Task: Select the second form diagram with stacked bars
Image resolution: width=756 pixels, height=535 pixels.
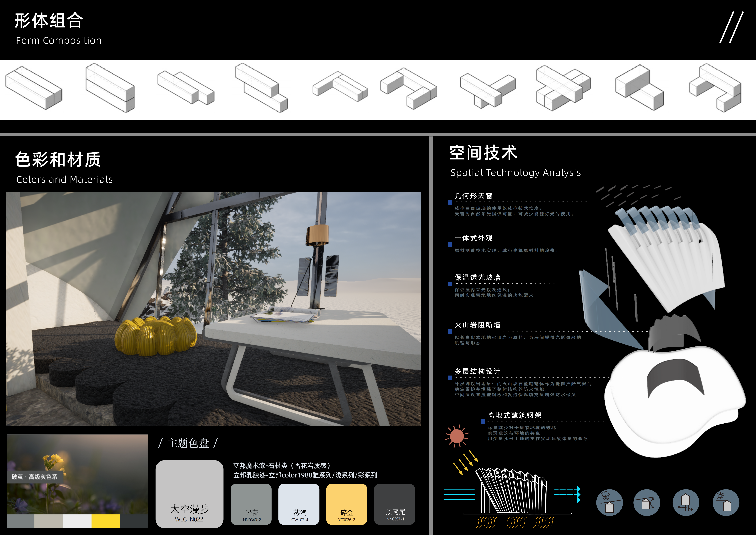Action: [110, 88]
